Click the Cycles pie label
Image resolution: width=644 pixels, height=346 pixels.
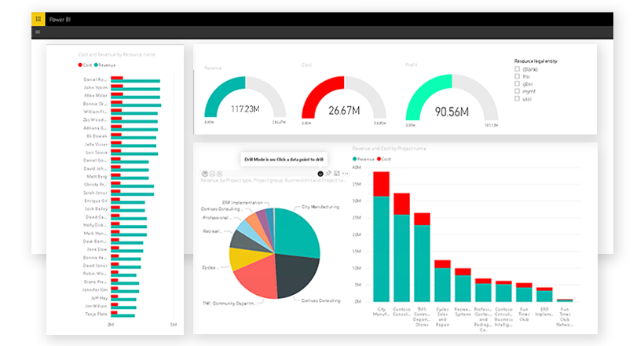click(209, 267)
